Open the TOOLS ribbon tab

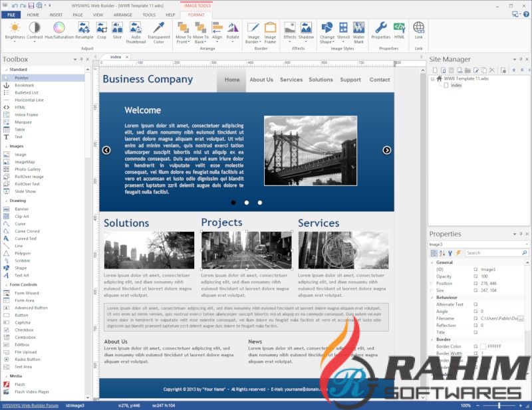tap(149, 15)
